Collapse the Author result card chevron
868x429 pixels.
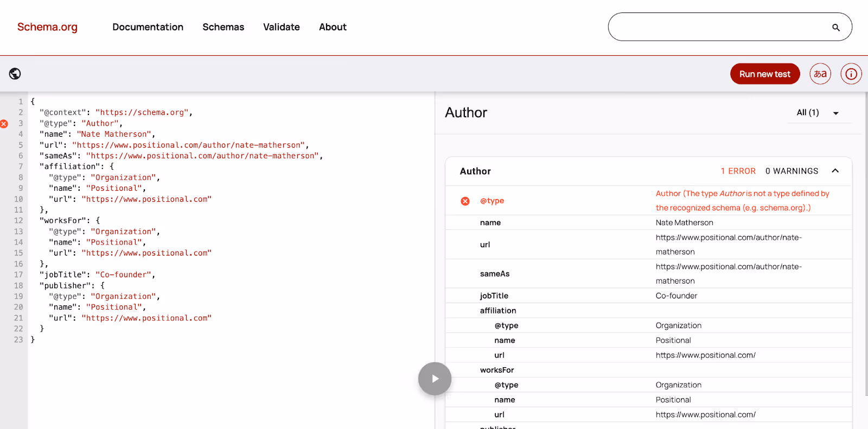tap(835, 171)
